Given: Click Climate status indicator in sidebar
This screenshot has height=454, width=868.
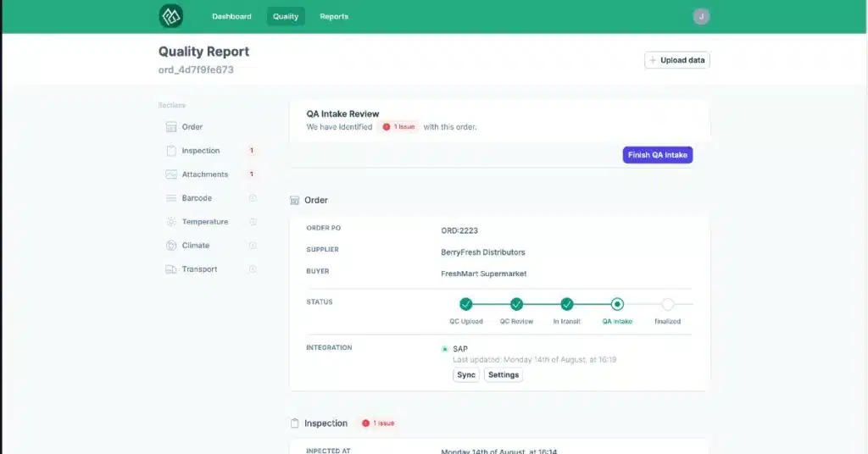Looking at the screenshot, I should (x=253, y=246).
